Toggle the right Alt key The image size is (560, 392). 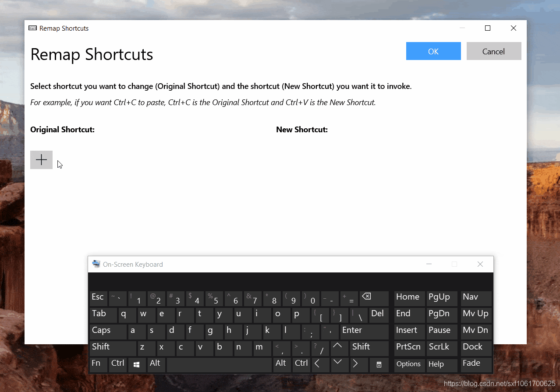282,364
